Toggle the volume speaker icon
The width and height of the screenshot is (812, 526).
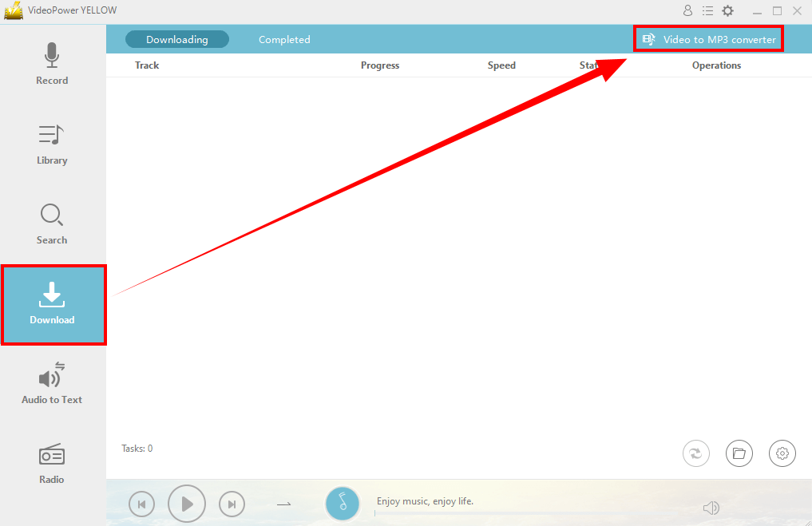pos(711,508)
